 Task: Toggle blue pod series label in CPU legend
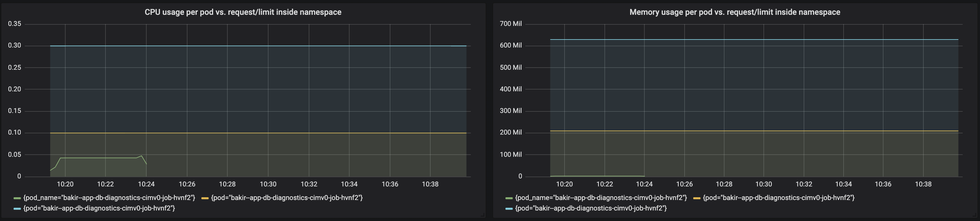click(x=99, y=208)
